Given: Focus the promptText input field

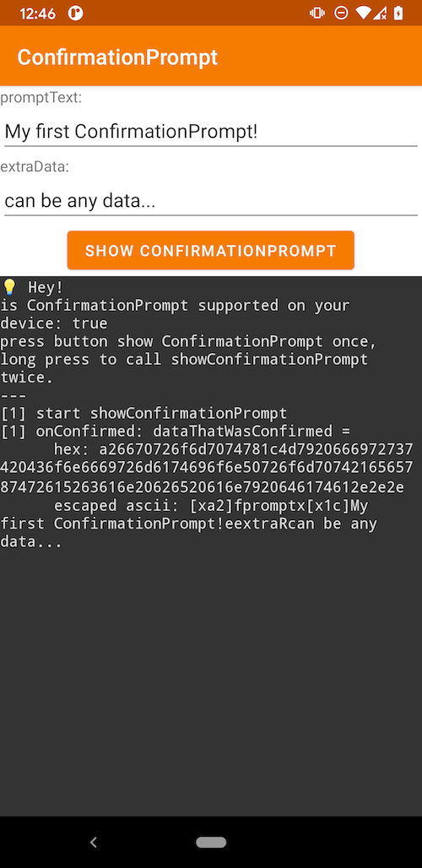Looking at the screenshot, I should click(x=211, y=131).
